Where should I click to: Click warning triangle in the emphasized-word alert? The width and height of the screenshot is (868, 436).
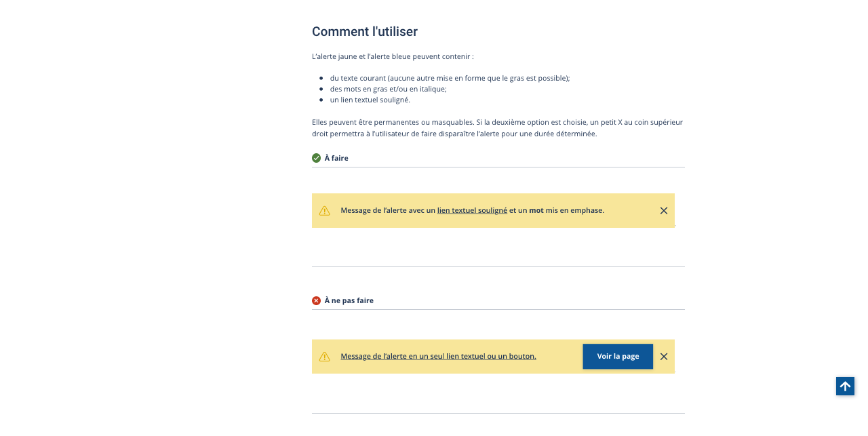(x=325, y=211)
